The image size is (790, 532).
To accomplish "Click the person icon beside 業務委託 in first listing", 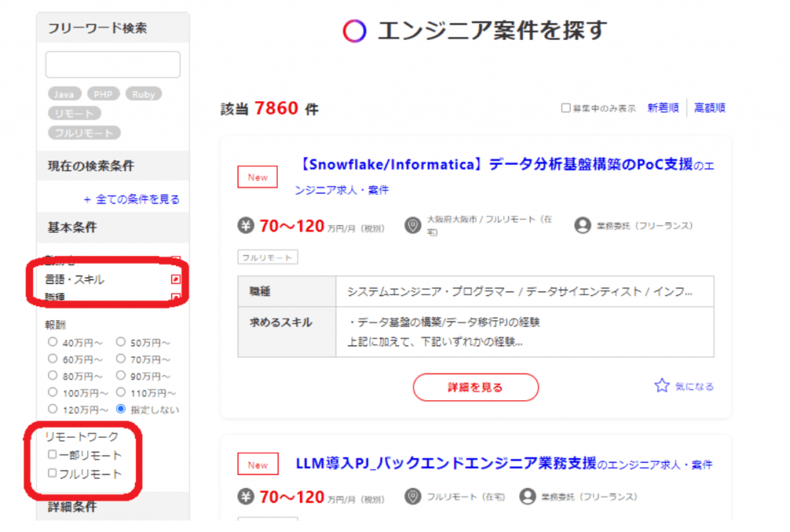I will [x=582, y=226].
